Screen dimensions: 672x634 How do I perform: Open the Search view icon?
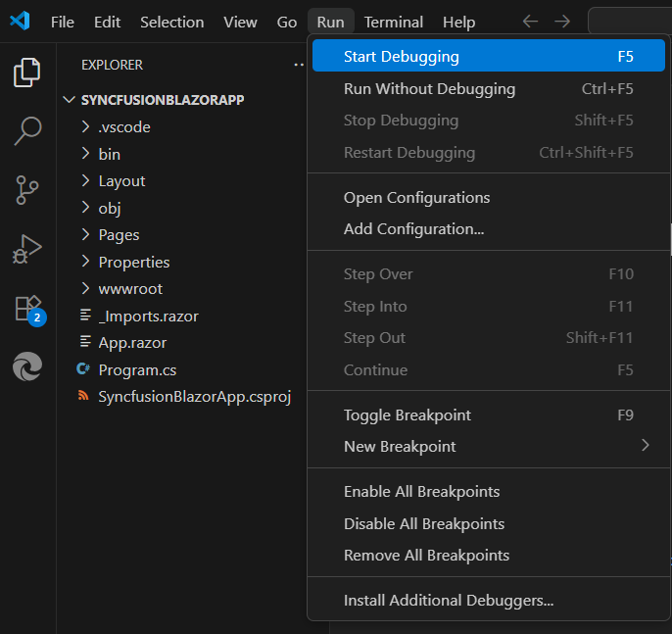27,130
